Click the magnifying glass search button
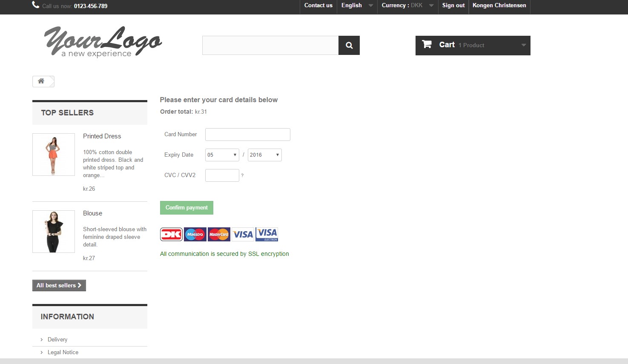 tap(349, 45)
